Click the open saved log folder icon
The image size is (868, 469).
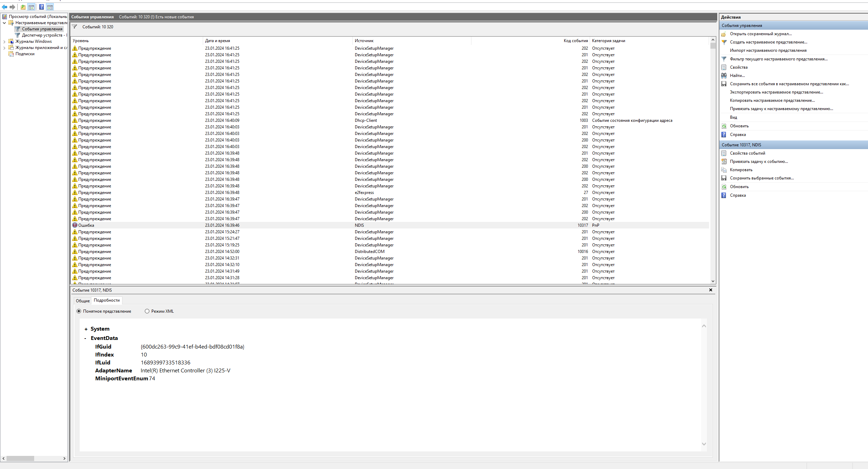(724, 34)
